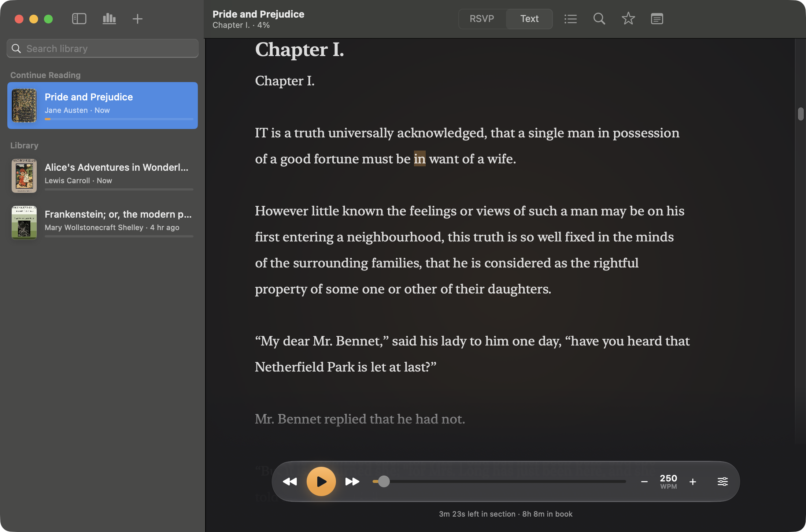This screenshot has width=806, height=532.
Task: Click "Mary Wollstonecraft Shelley · 4 hr ago" line
Action: coord(112,228)
